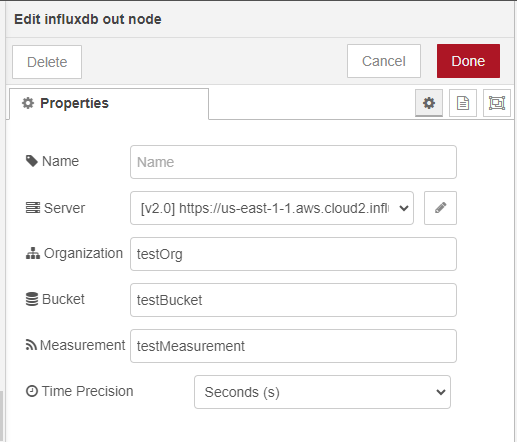The height and width of the screenshot is (442, 517).
Task: Click the Measurement field containing testMeasurement
Action: point(293,346)
